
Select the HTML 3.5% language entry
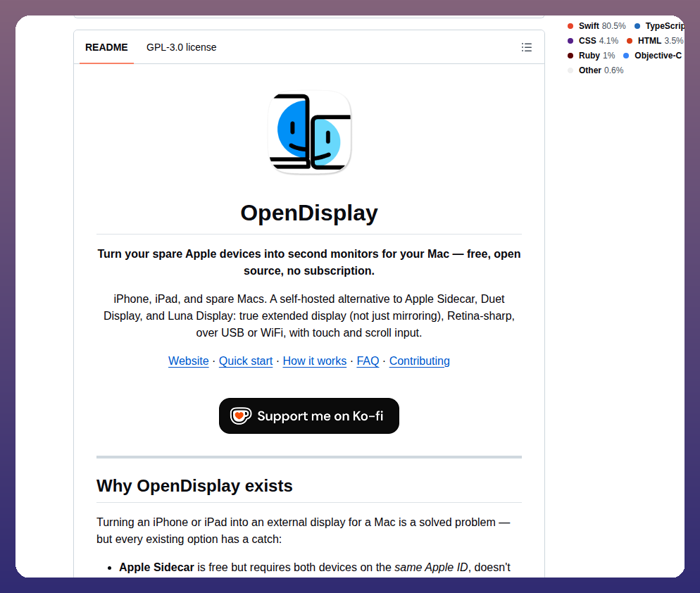(655, 41)
